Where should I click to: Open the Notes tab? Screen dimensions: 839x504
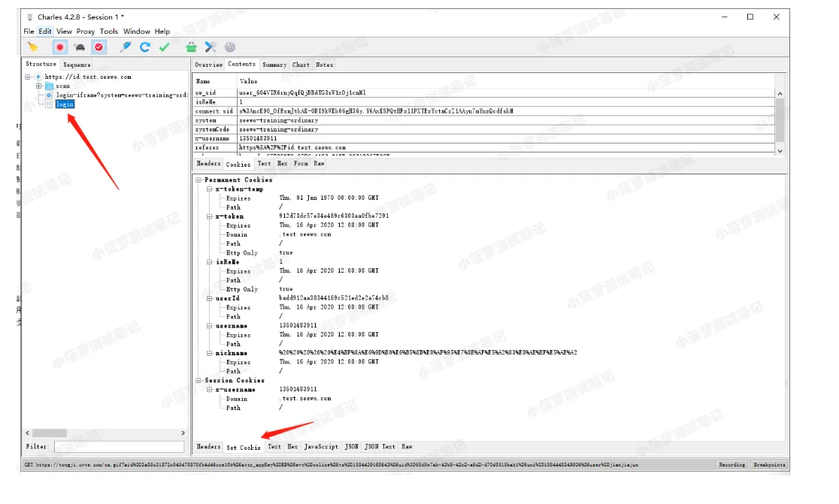click(x=324, y=65)
